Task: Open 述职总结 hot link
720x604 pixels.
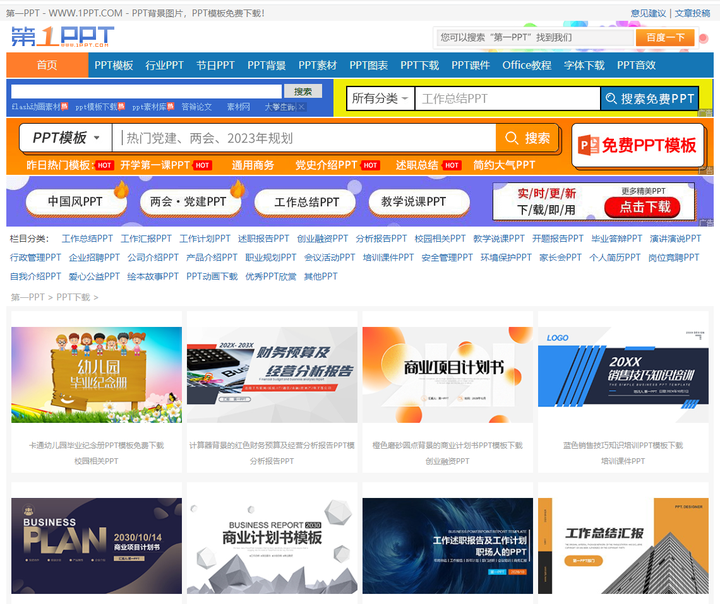Action: point(417,165)
